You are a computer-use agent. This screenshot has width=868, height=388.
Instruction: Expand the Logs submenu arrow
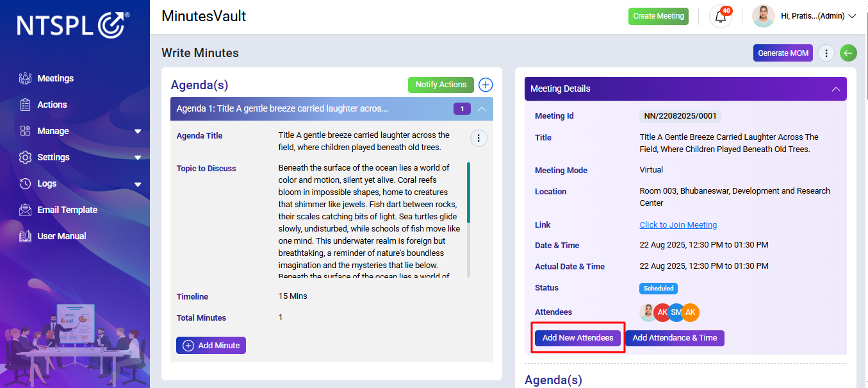(x=138, y=184)
